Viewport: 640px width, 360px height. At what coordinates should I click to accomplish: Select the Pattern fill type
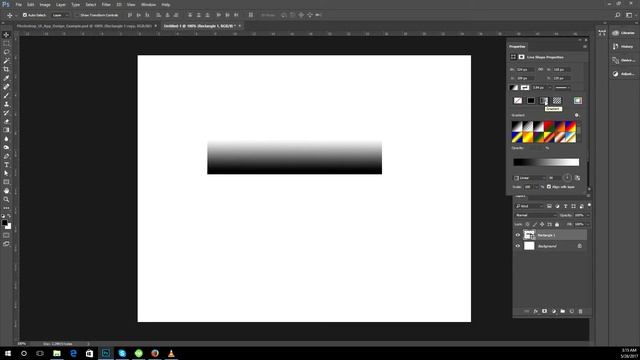pyautogui.click(x=557, y=100)
